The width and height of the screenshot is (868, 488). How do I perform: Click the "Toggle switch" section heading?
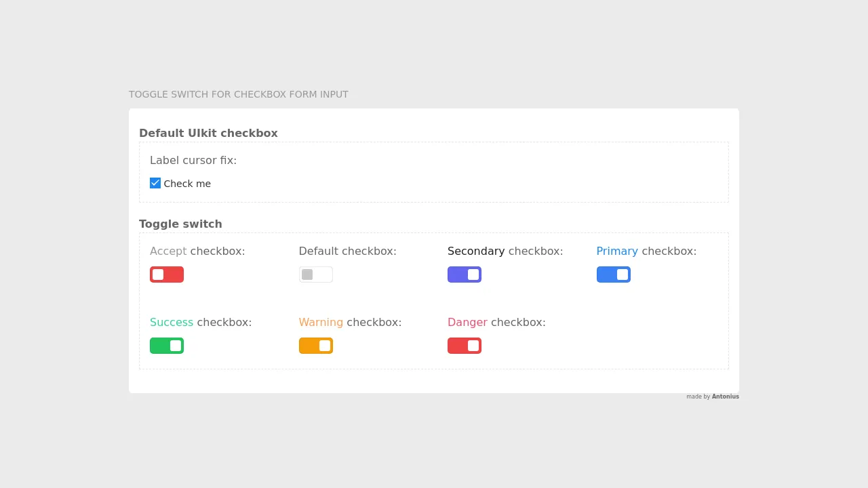point(180,224)
